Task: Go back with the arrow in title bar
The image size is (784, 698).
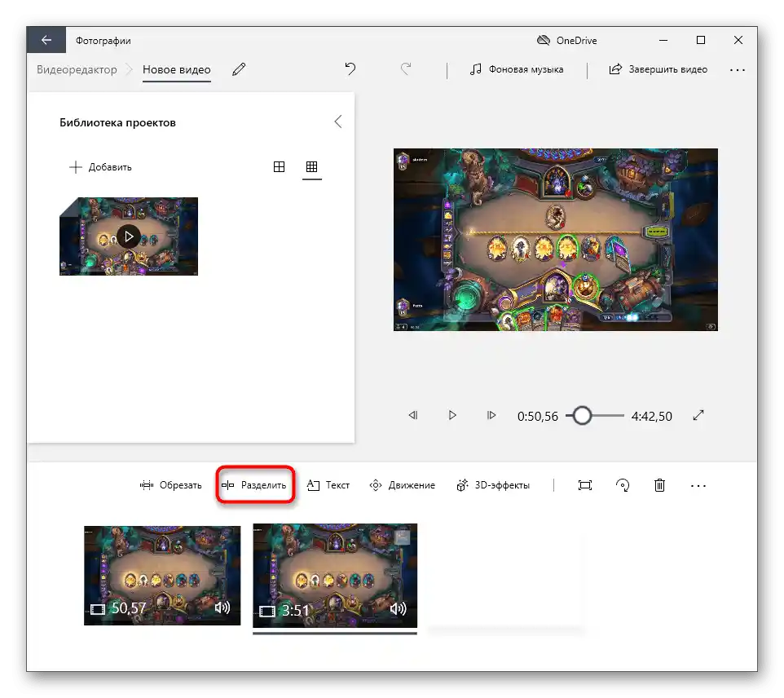Action: 46,40
